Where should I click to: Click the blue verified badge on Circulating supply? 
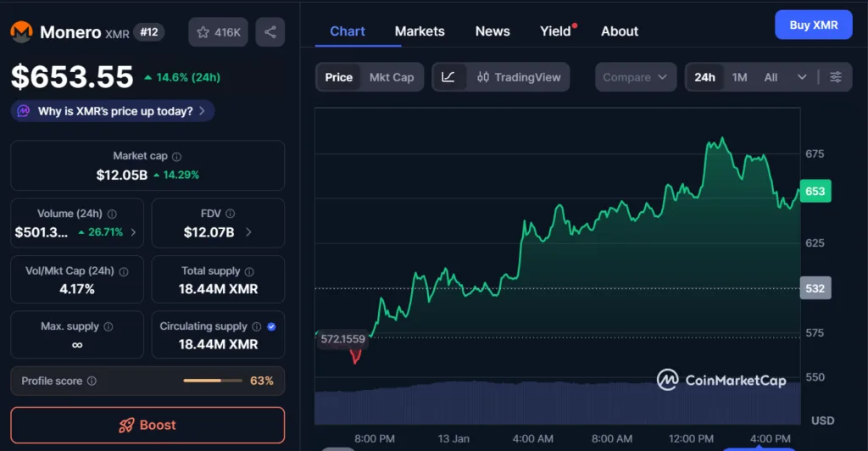point(271,326)
